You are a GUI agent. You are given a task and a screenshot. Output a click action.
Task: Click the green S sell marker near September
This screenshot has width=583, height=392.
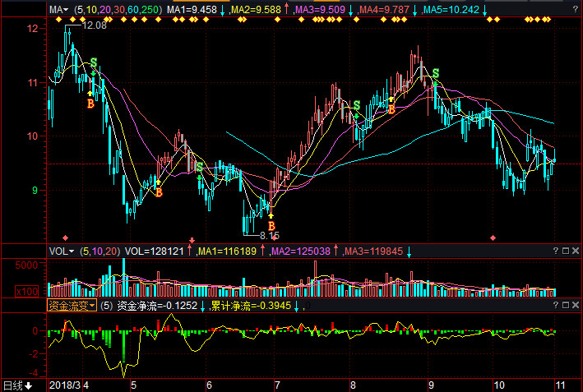(x=436, y=73)
